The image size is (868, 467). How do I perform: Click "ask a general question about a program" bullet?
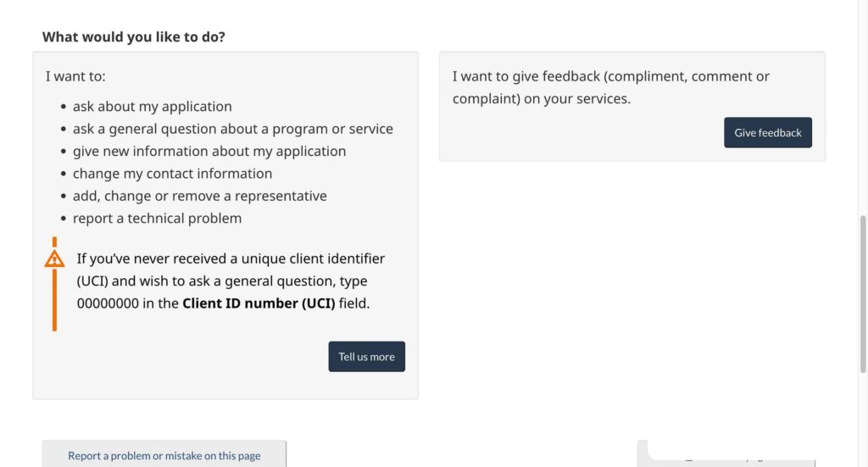pyautogui.click(x=232, y=129)
